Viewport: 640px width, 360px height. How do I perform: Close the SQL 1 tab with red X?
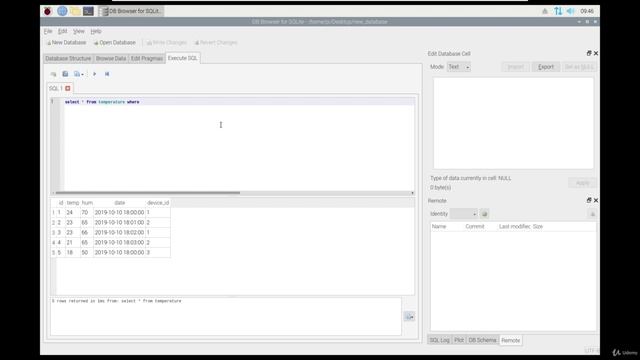68,88
